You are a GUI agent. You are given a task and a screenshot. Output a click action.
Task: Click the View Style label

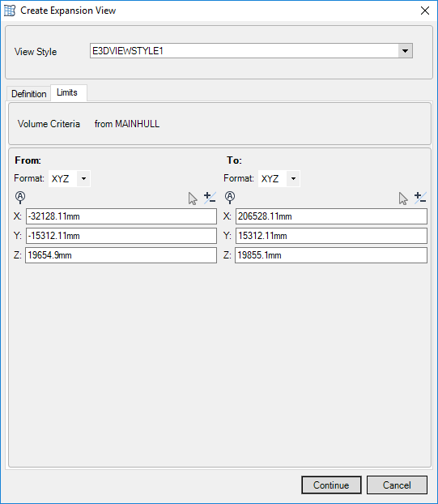click(x=36, y=52)
